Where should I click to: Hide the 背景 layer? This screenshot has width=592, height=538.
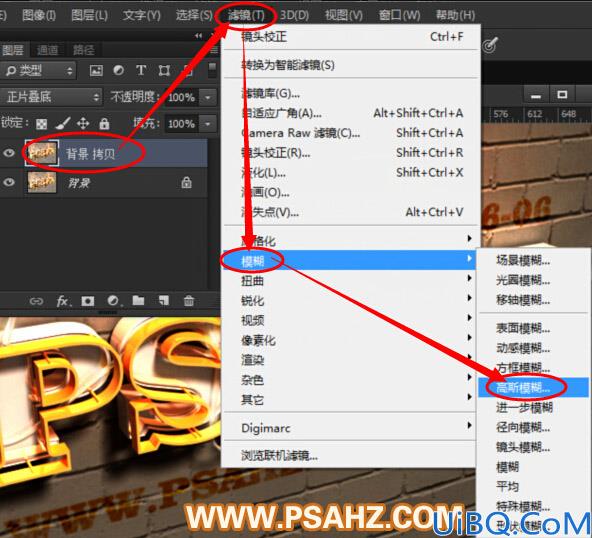tap(9, 182)
